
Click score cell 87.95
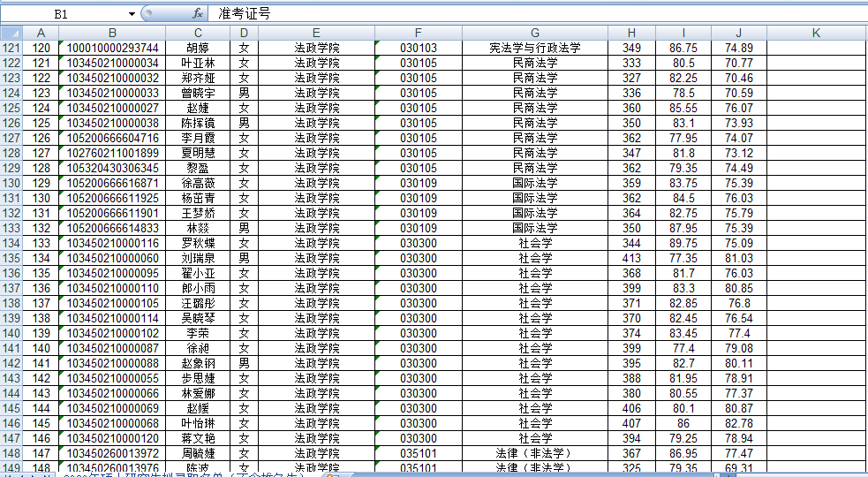point(683,228)
